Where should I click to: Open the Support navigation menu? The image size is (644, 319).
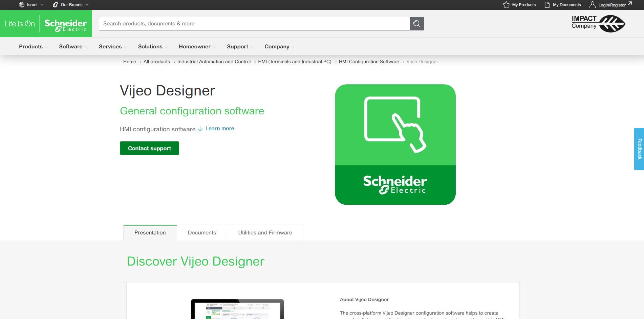tap(237, 47)
